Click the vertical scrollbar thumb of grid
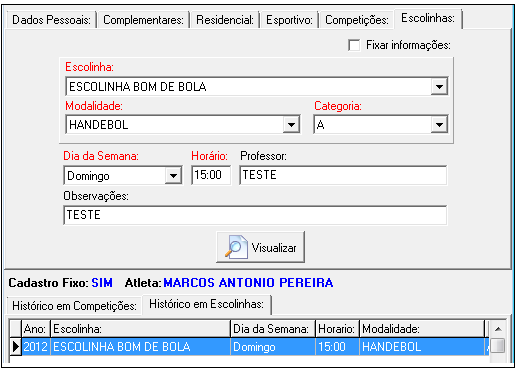518x370 pixels. point(498,345)
